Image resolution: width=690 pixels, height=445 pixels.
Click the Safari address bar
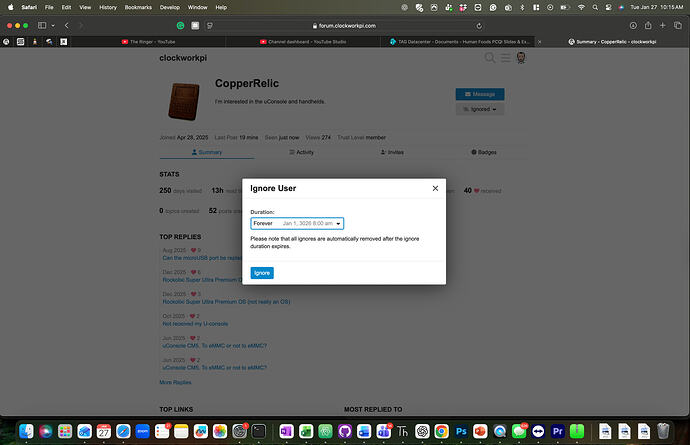(x=344, y=26)
